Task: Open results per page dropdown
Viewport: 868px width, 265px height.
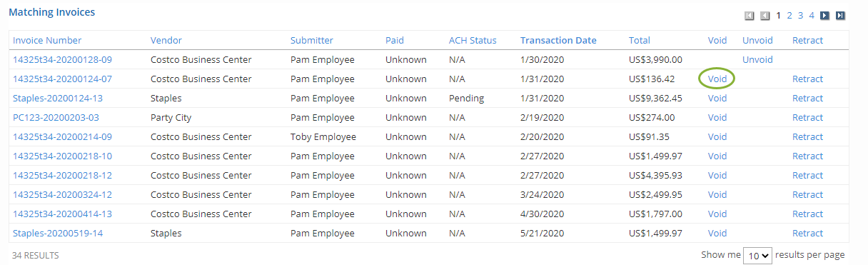Action: (757, 255)
